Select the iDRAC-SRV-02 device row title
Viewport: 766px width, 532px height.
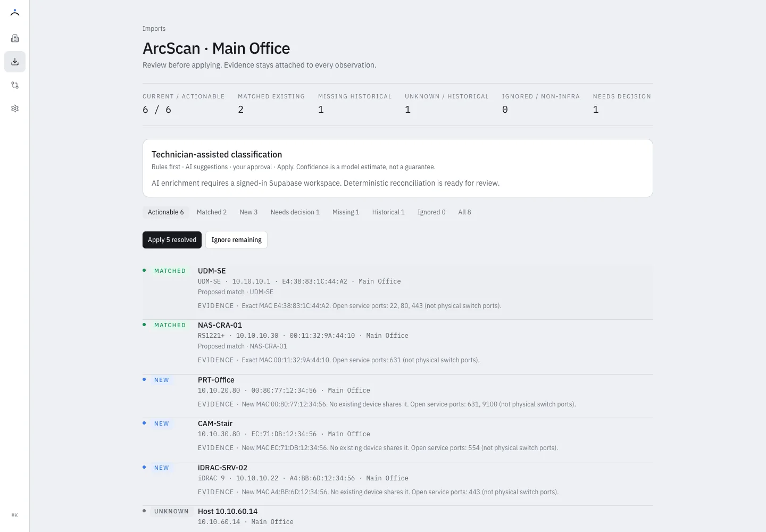(222, 468)
